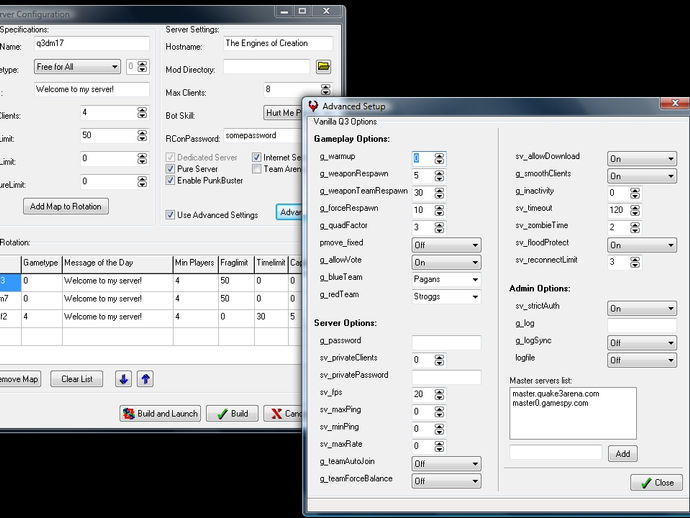Open Mod Directory folder browse icon

pyautogui.click(x=323, y=66)
